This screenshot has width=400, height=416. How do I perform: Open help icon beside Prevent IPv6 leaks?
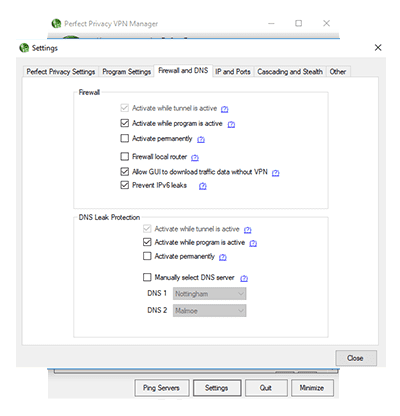pyautogui.click(x=203, y=186)
